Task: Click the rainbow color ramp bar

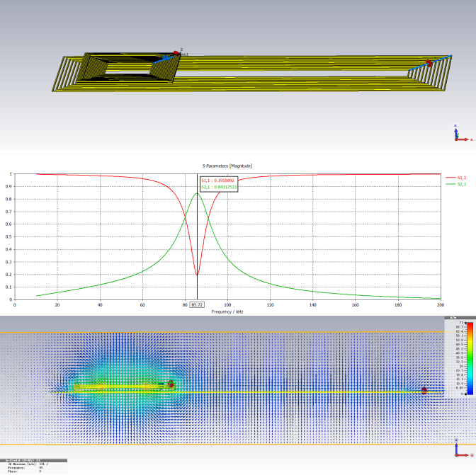Action: tap(470, 358)
